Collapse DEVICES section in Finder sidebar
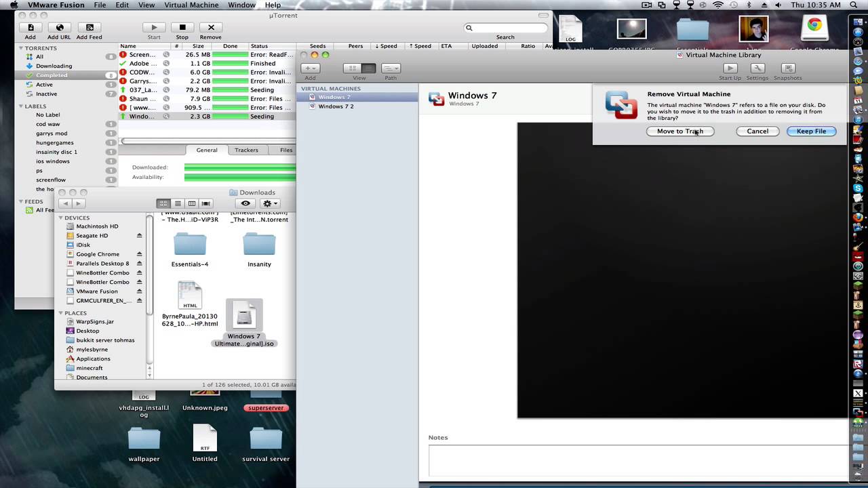This screenshot has height=488, width=868. point(60,218)
